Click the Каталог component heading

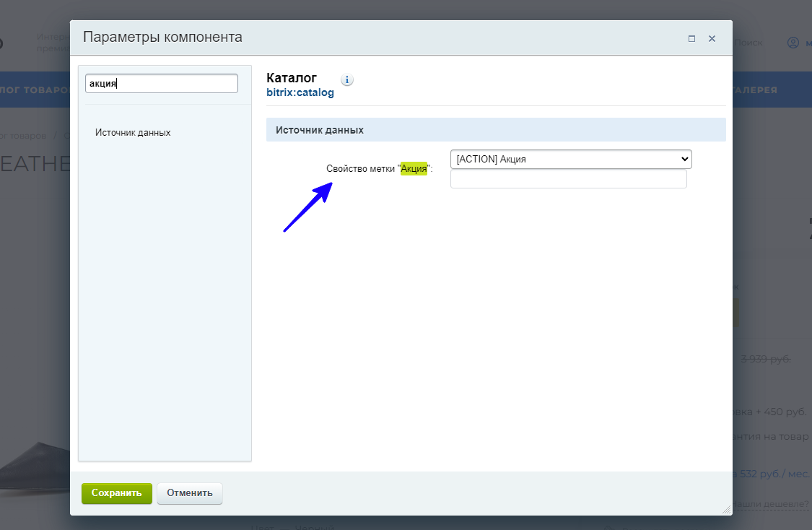[292, 78]
